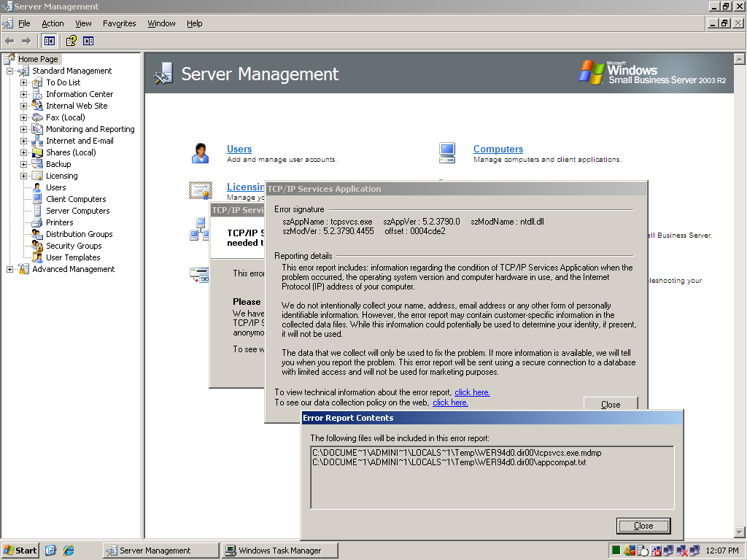This screenshot has width=747, height=560.
Task: Select the To Do List tree icon
Action: point(37,82)
